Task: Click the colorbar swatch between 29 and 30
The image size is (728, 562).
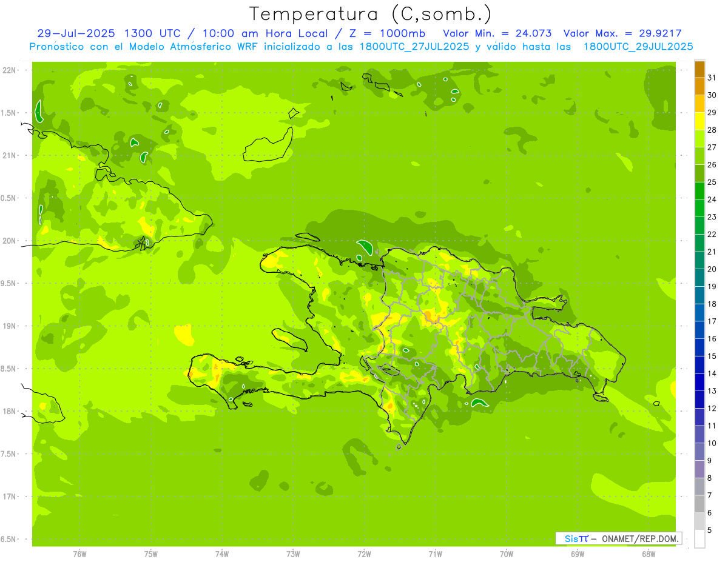Action: [699, 104]
